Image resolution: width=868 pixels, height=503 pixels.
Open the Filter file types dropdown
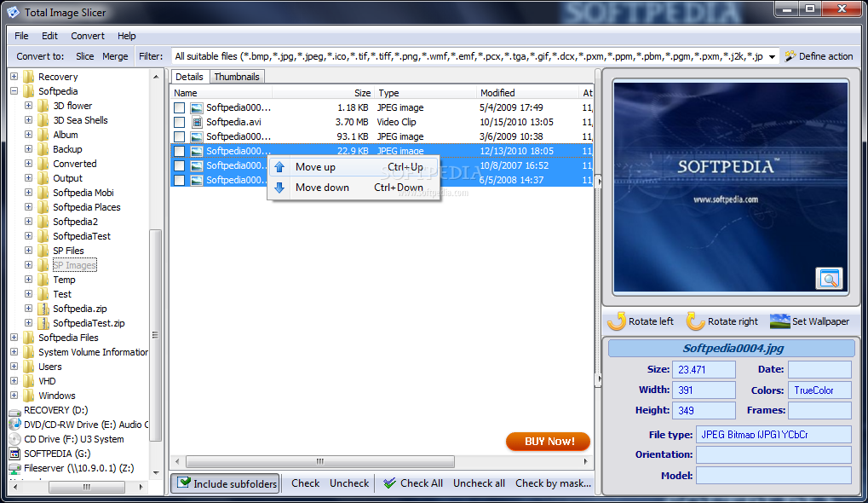[772, 56]
